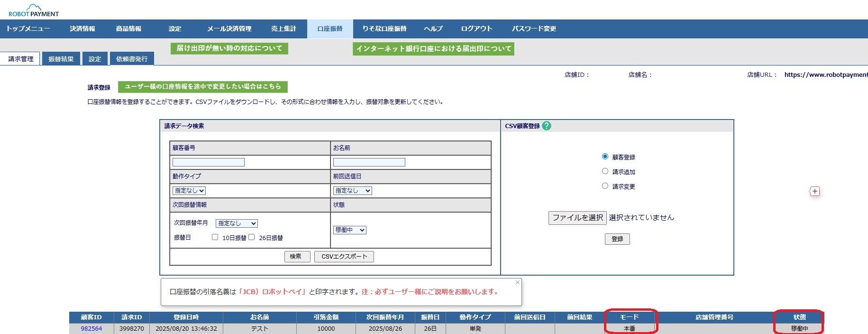This screenshot has width=868, height=334.
Task: Open customer ID 982564 link
Action: pos(91,329)
